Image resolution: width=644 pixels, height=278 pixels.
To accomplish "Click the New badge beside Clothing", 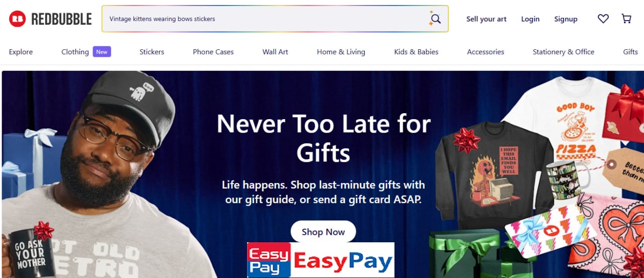I will coord(102,52).
